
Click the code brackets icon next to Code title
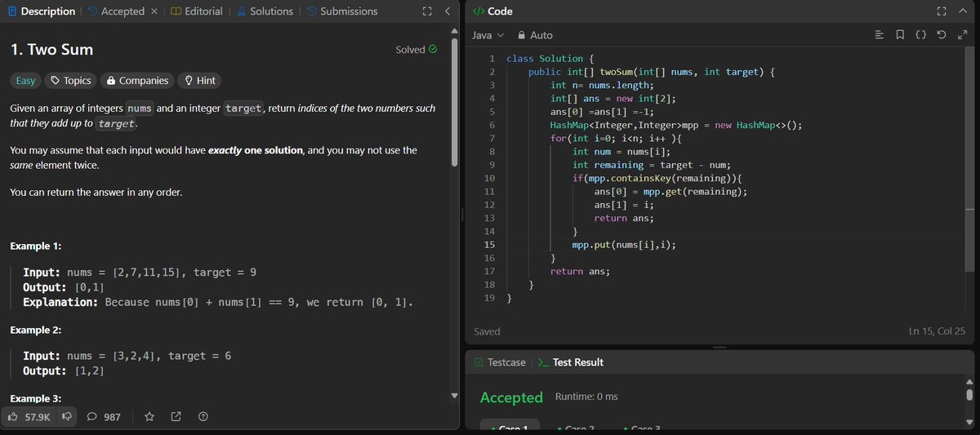pyautogui.click(x=479, y=11)
